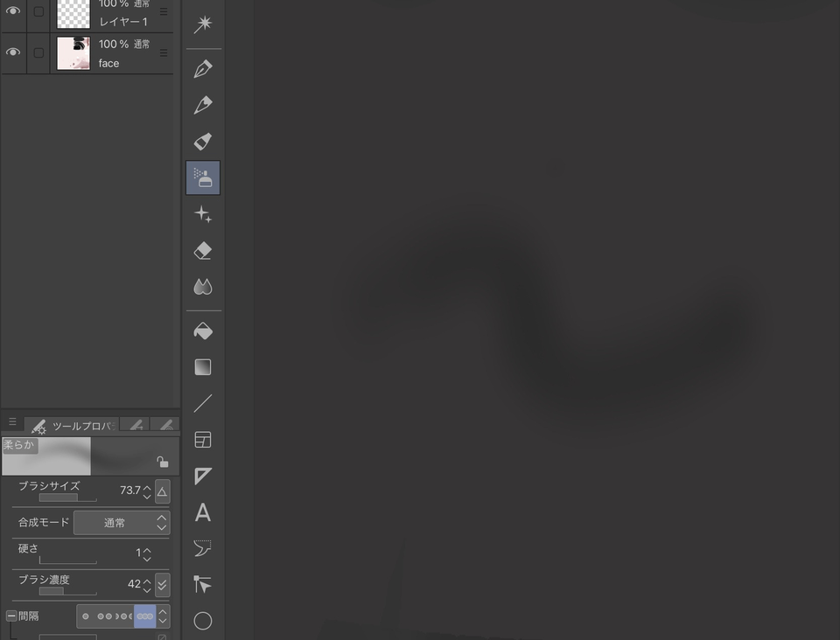Select the Pen tool
The width and height of the screenshot is (840, 640).
coord(203,67)
